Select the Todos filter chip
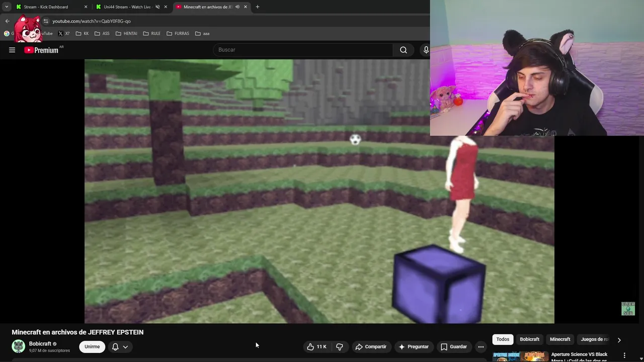 pyautogui.click(x=503, y=339)
